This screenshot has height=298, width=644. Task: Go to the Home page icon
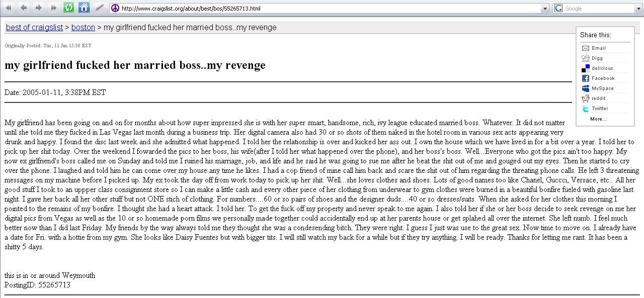(84, 8)
